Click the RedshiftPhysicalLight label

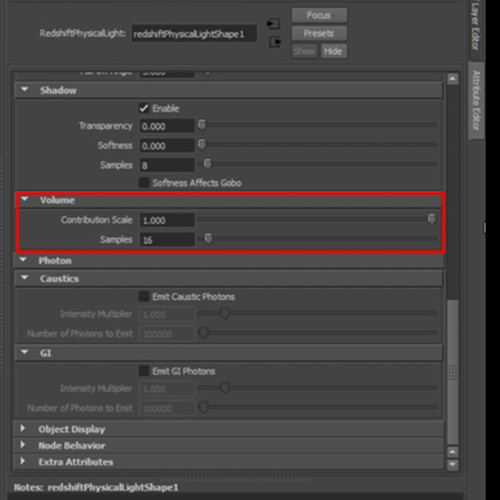pos(82,33)
